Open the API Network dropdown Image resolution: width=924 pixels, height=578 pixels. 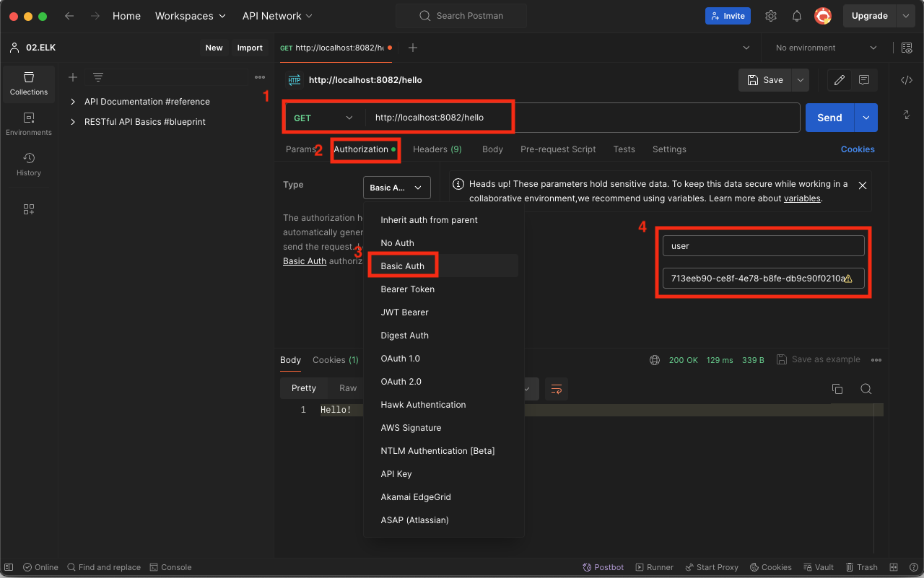pos(277,16)
